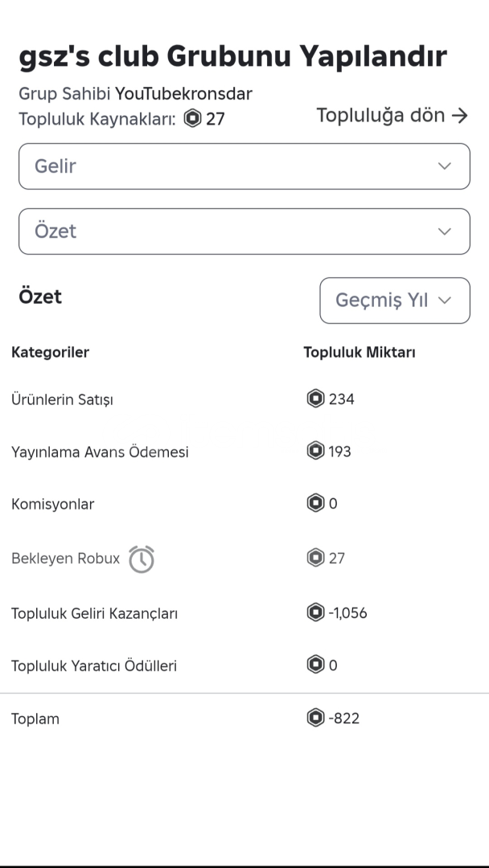Screen dimensions: 489x868
Task: Click the Robux icon beside Topluluk Kaynakları
Action: click(193, 119)
